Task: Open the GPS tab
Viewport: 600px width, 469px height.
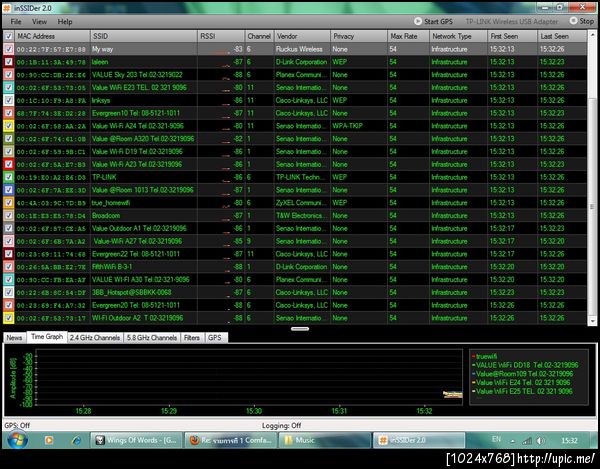Action: pos(215,337)
